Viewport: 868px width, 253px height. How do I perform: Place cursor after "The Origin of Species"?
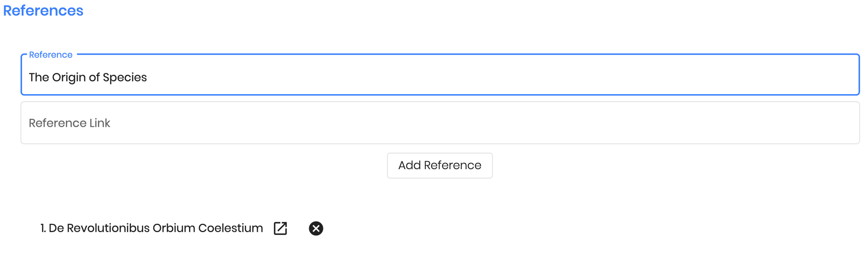pos(148,77)
